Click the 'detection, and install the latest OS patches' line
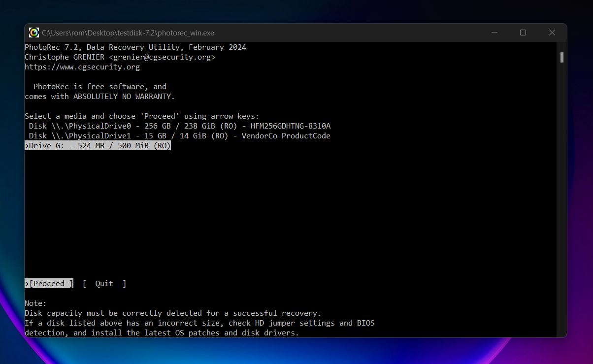Screen dimensions: 593x364 pyautogui.click(x=162, y=333)
